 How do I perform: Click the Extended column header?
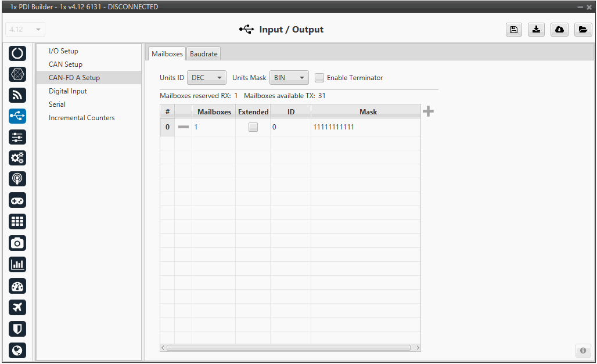253,111
